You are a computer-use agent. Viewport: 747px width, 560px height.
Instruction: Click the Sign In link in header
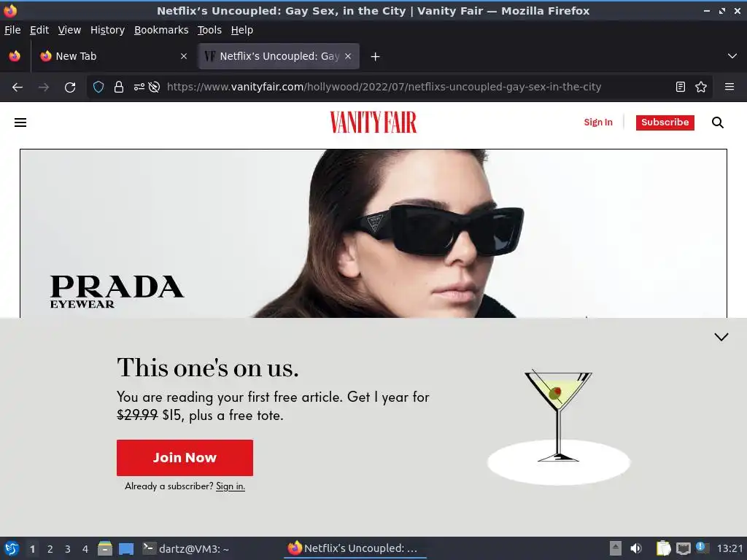coord(598,122)
